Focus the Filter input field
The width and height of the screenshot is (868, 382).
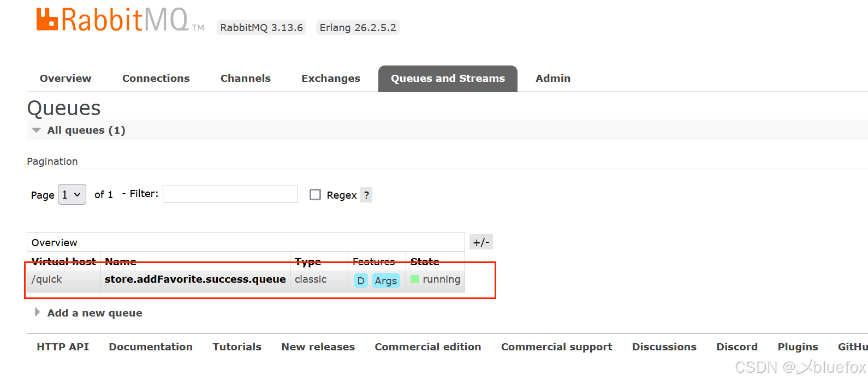pos(230,194)
